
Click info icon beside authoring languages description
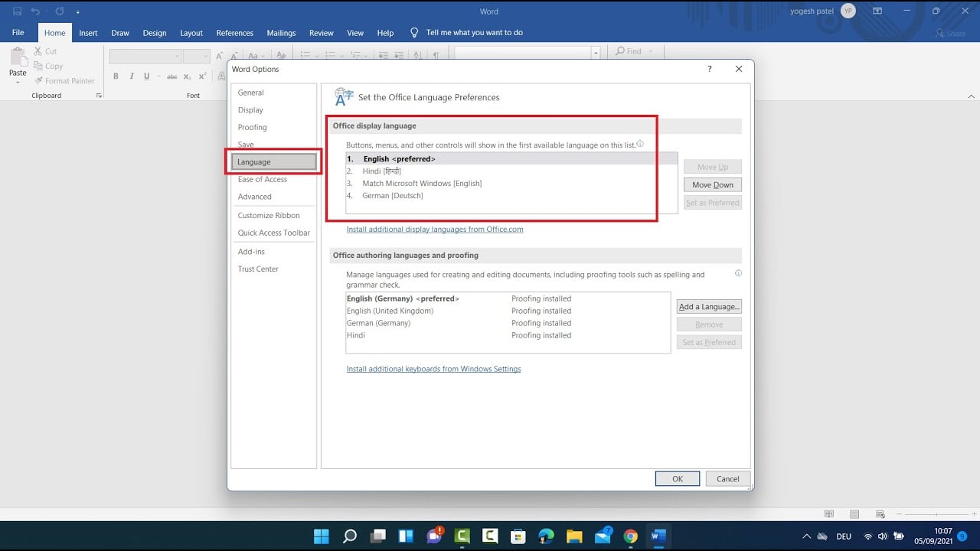(x=738, y=273)
